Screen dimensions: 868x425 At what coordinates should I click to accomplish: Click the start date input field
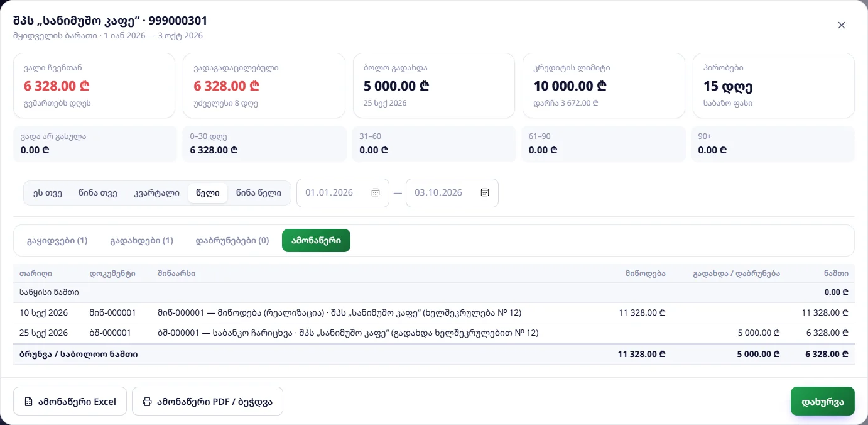pos(343,193)
